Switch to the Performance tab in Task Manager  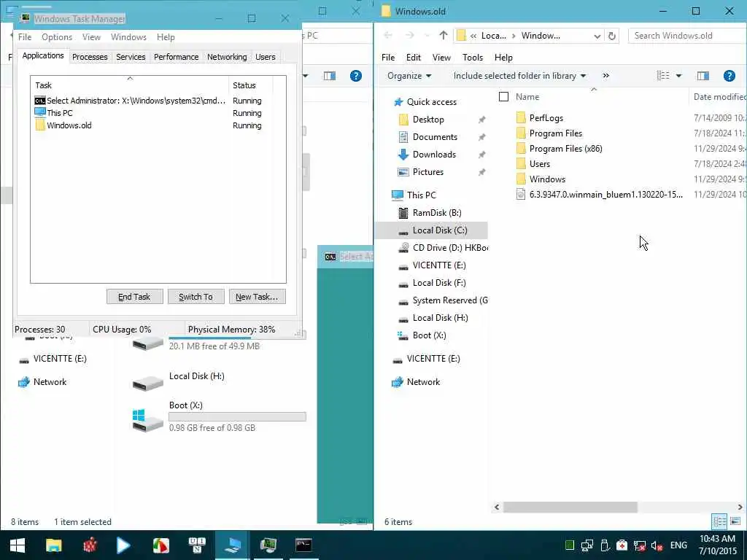176,57
